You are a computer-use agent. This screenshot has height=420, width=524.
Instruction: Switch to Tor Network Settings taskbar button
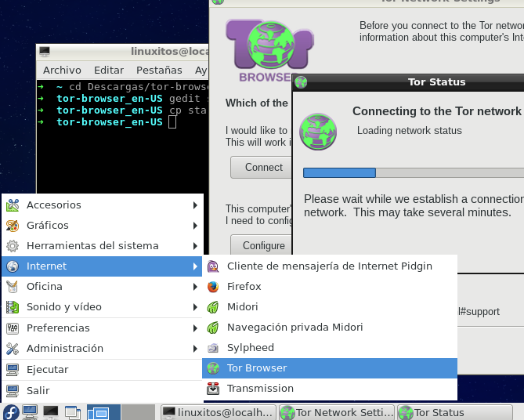337,413
